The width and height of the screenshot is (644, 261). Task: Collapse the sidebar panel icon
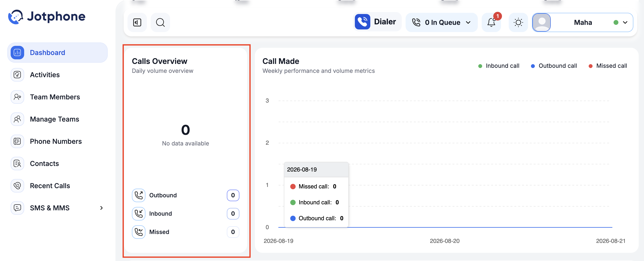137,22
